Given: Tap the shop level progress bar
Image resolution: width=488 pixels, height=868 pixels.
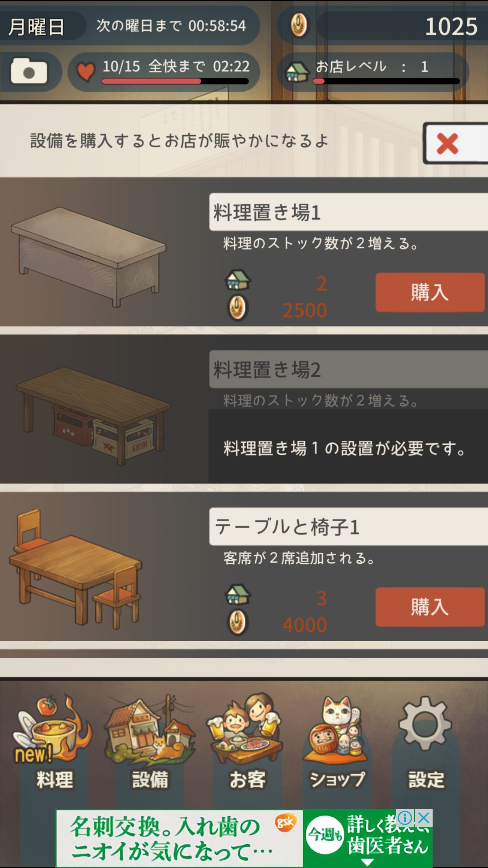Looking at the screenshot, I should point(386,81).
